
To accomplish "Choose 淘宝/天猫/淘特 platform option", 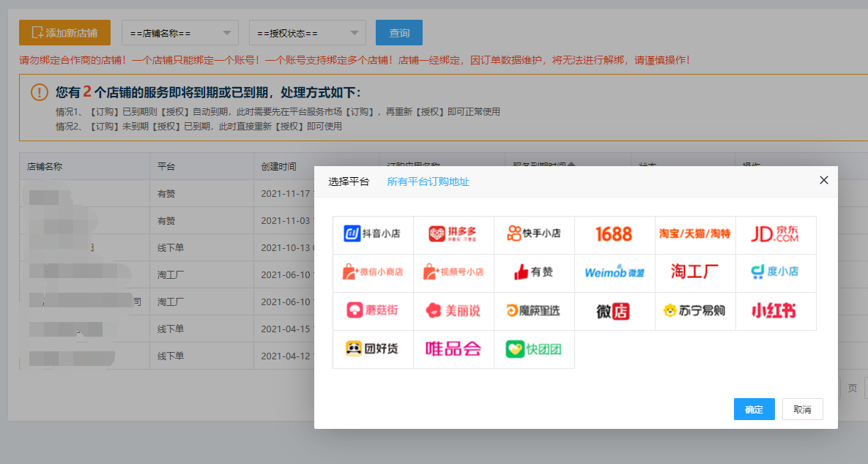I will [x=694, y=234].
